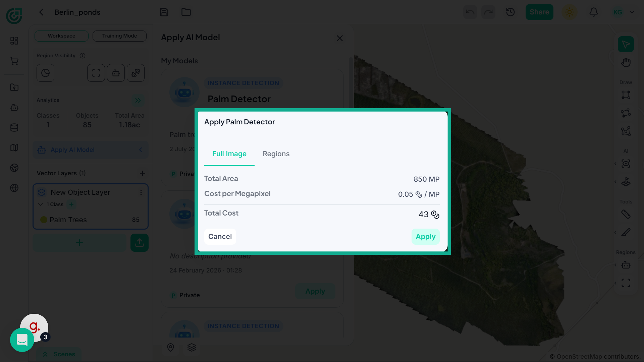644x362 pixels.
Task: Open the database icon in the sidebar
Action: click(14, 128)
